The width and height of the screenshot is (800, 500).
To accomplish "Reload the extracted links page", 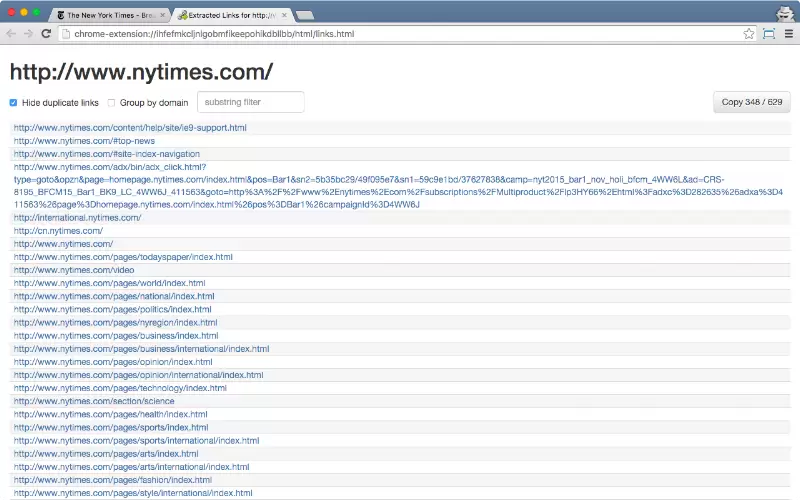I will pyautogui.click(x=45, y=33).
